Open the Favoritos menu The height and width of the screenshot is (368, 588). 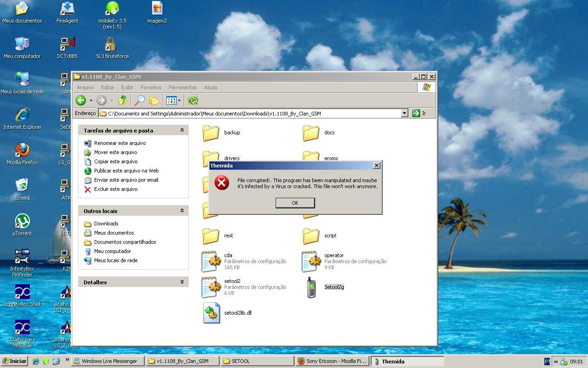[151, 87]
